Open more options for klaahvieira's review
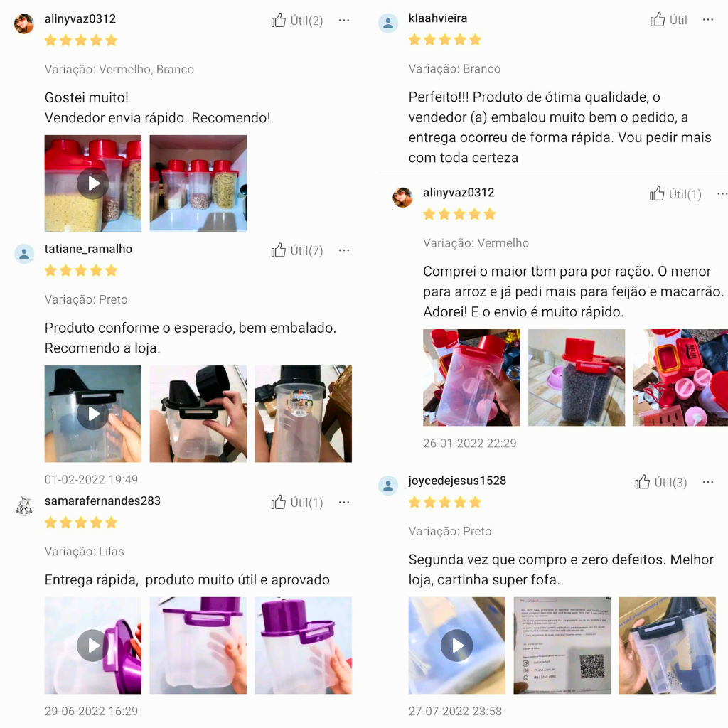Screen dimensions: 728x728 pos(708,19)
